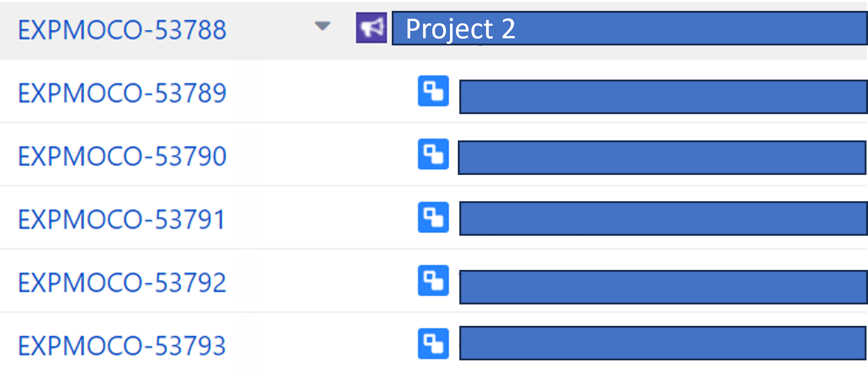This screenshot has width=868, height=372.
Task: Open the EXPMOCO-53793 issue link
Action: tap(121, 343)
